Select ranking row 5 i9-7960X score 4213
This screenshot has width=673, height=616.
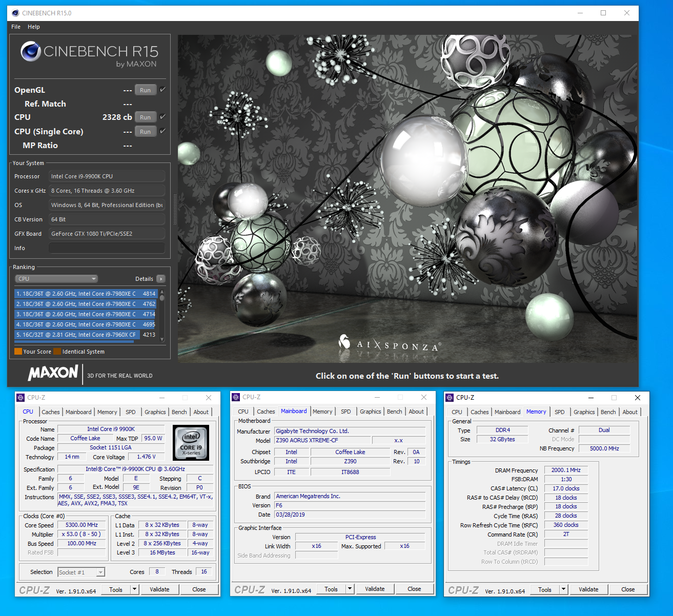tap(86, 335)
